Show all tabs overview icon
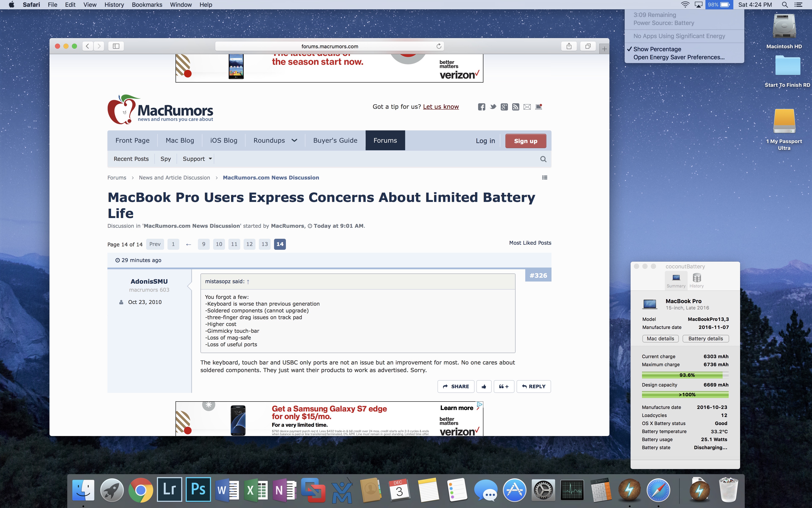812x508 pixels. point(588,46)
